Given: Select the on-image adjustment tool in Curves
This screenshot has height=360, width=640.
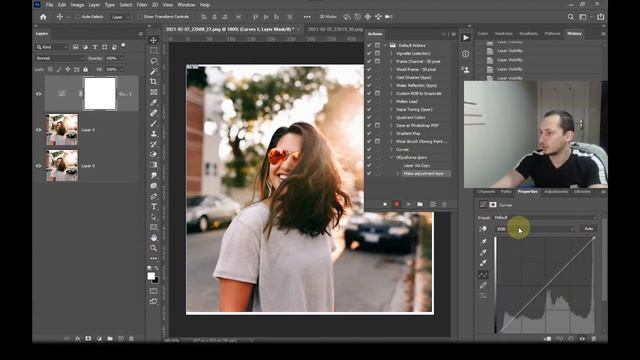Looking at the screenshot, I should (x=483, y=229).
